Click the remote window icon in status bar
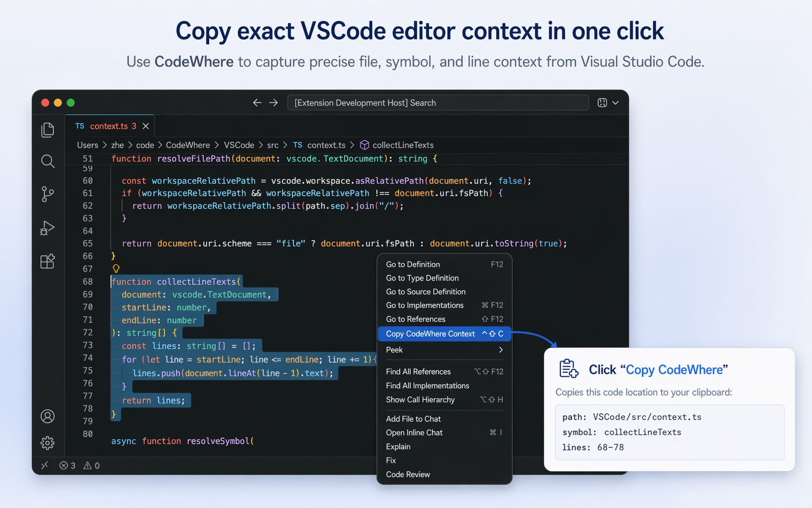This screenshot has width=812, height=508. click(x=45, y=465)
